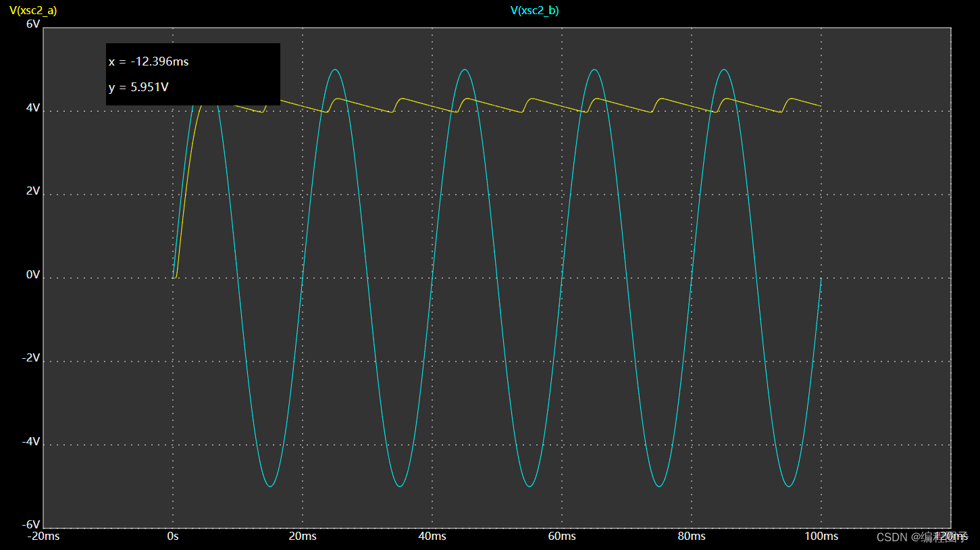Click the 40ms x-axis label
This screenshot has width=980, height=550.
[x=432, y=536]
